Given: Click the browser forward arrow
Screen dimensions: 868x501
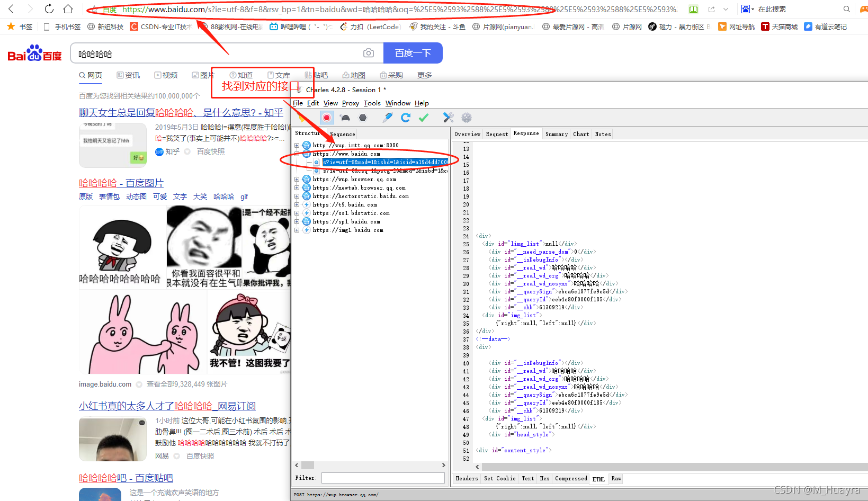Looking at the screenshot, I should tap(30, 9).
